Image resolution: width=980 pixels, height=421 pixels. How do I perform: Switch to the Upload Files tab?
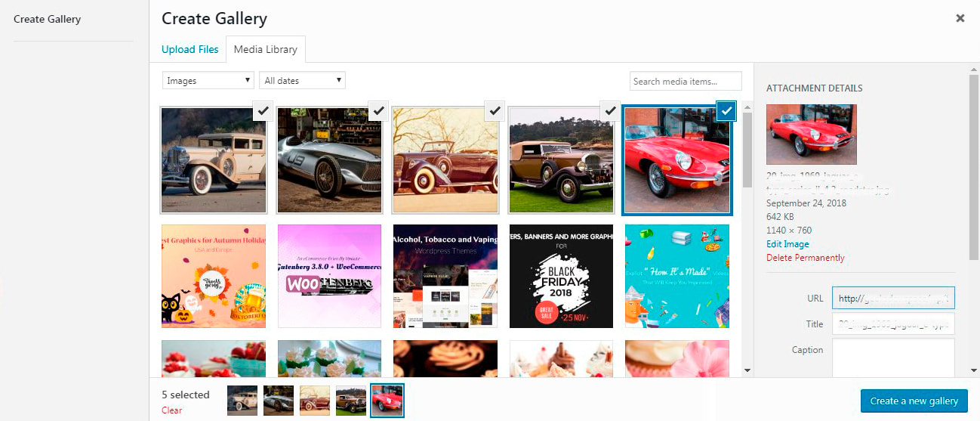190,49
